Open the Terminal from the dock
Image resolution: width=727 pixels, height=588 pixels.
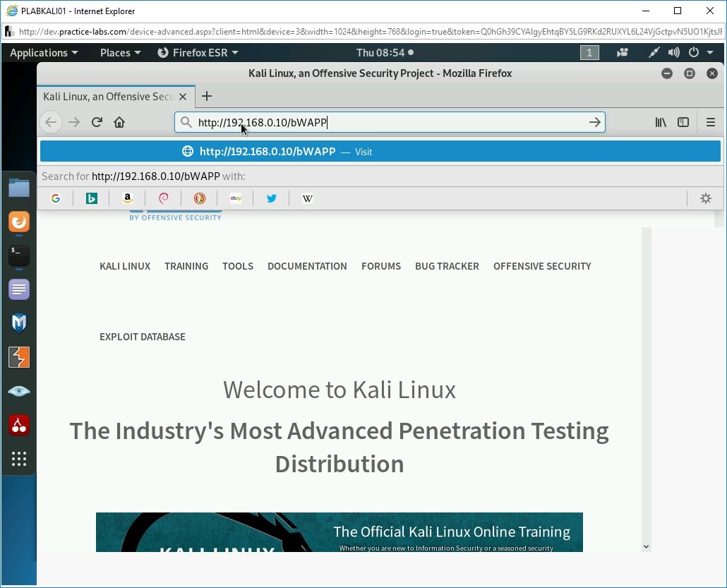tap(19, 256)
